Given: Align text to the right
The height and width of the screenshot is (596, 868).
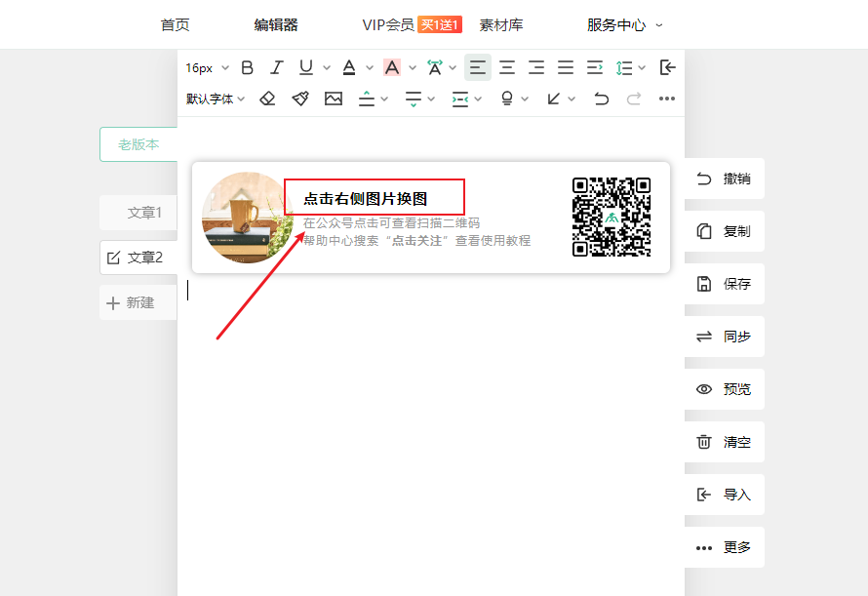Looking at the screenshot, I should 535,67.
